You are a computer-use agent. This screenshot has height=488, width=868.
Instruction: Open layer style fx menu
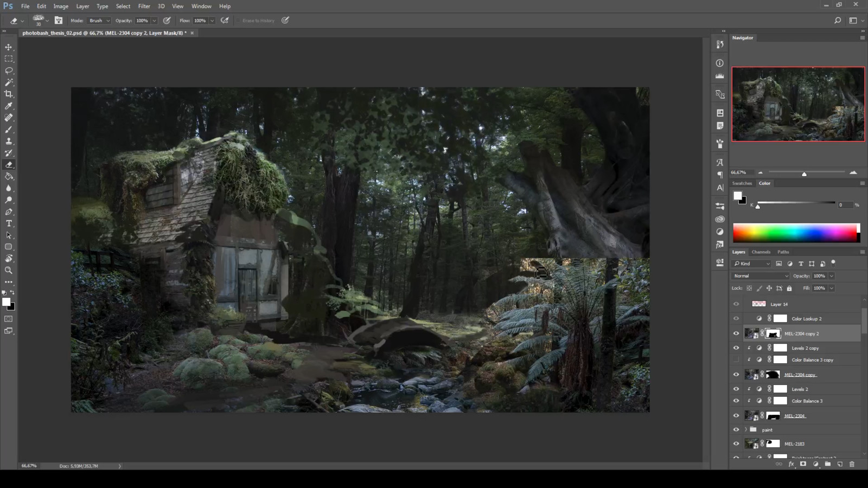pos(792,464)
